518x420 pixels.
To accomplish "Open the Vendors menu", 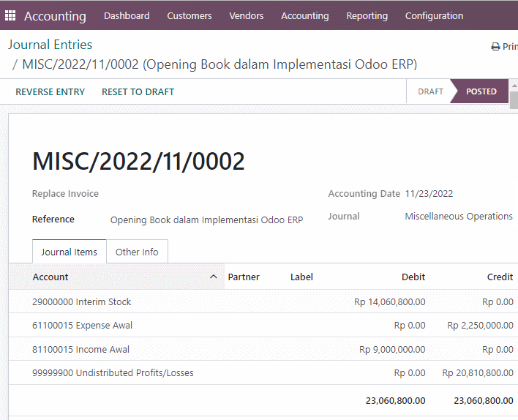I will click(x=246, y=15).
